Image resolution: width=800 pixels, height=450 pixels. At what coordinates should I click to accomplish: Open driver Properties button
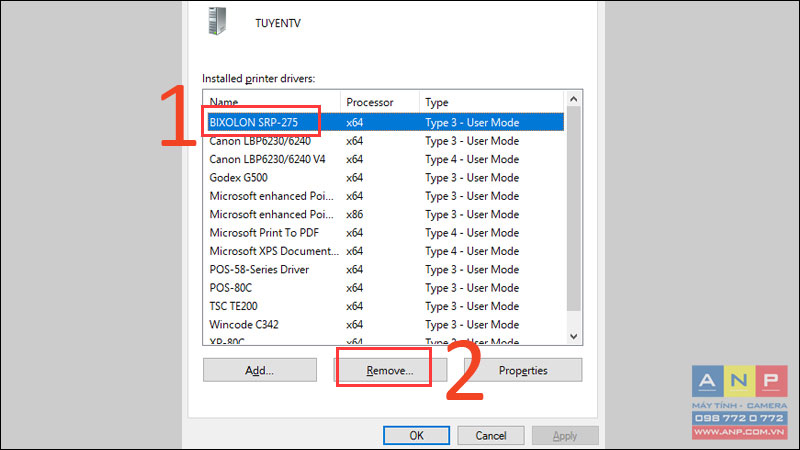tap(523, 370)
